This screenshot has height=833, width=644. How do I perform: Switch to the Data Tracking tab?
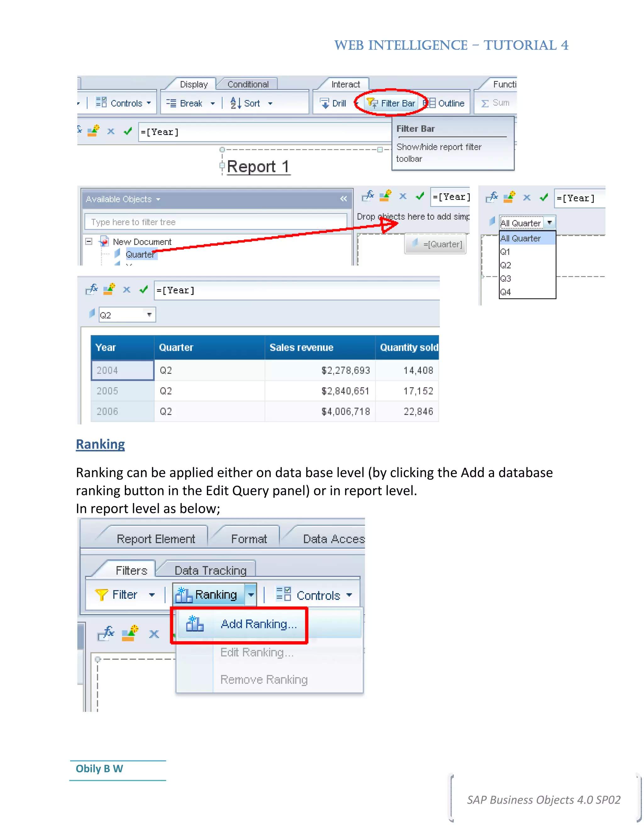[x=211, y=571]
